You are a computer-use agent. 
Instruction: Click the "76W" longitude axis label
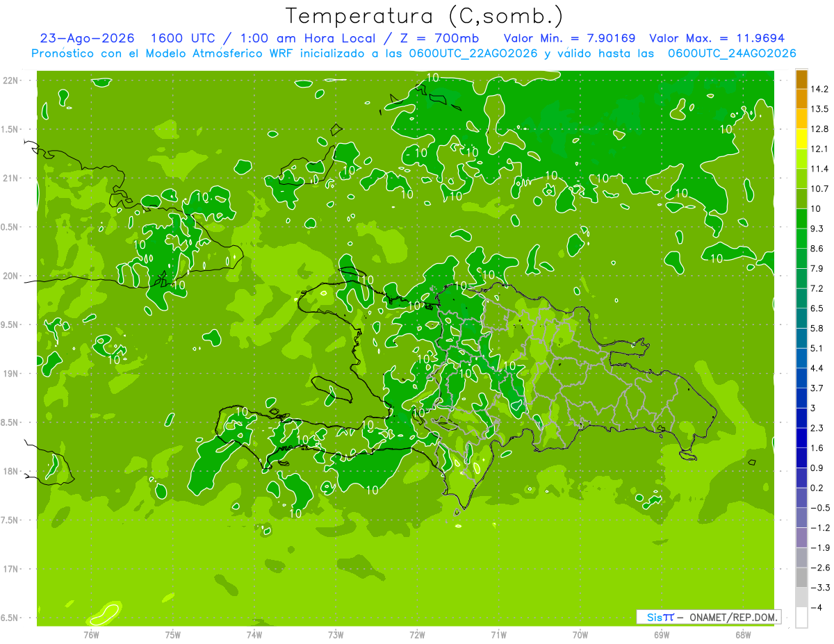tap(91, 635)
